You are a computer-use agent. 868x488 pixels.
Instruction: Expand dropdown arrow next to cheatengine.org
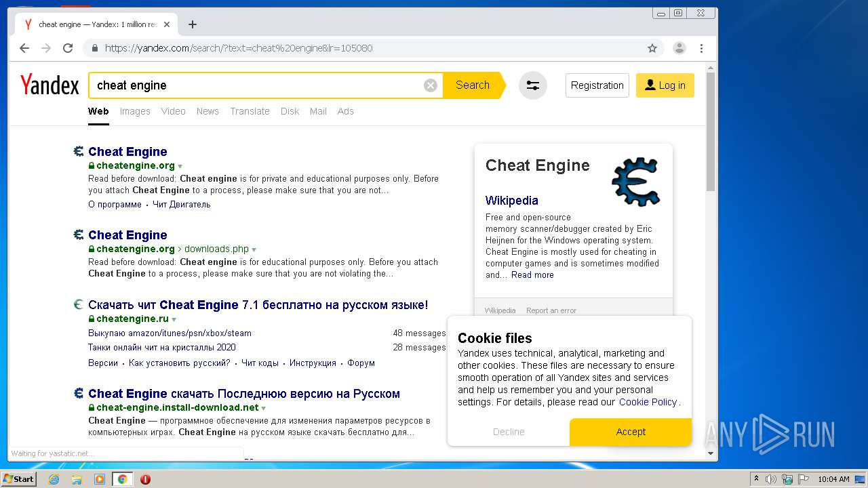click(180, 166)
